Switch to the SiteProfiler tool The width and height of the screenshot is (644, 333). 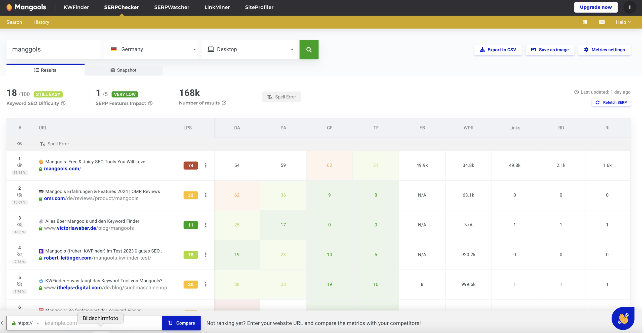pyautogui.click(x=259, y=7)
